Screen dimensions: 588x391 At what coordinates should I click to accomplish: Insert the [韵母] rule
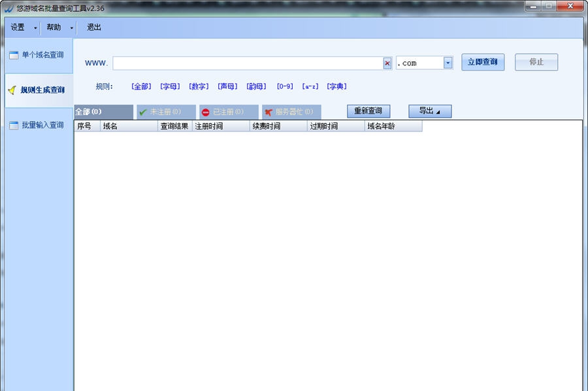[x=257, y=86]
